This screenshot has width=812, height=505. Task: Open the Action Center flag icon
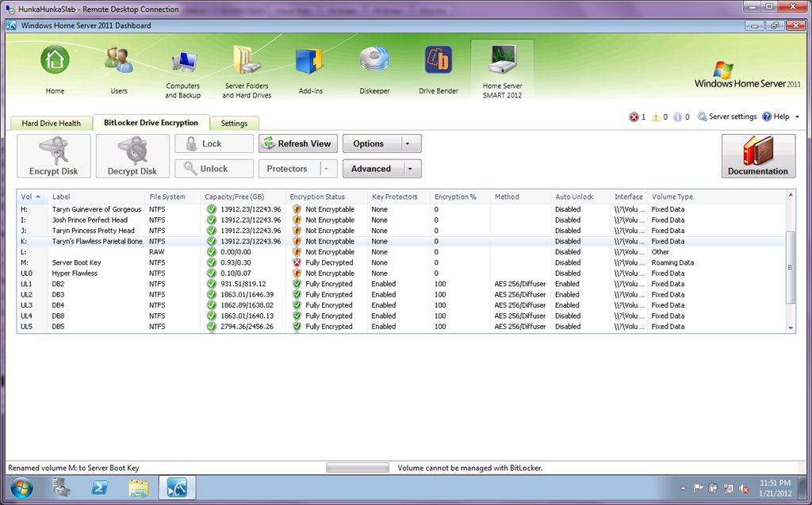click(x=698, y=488)
